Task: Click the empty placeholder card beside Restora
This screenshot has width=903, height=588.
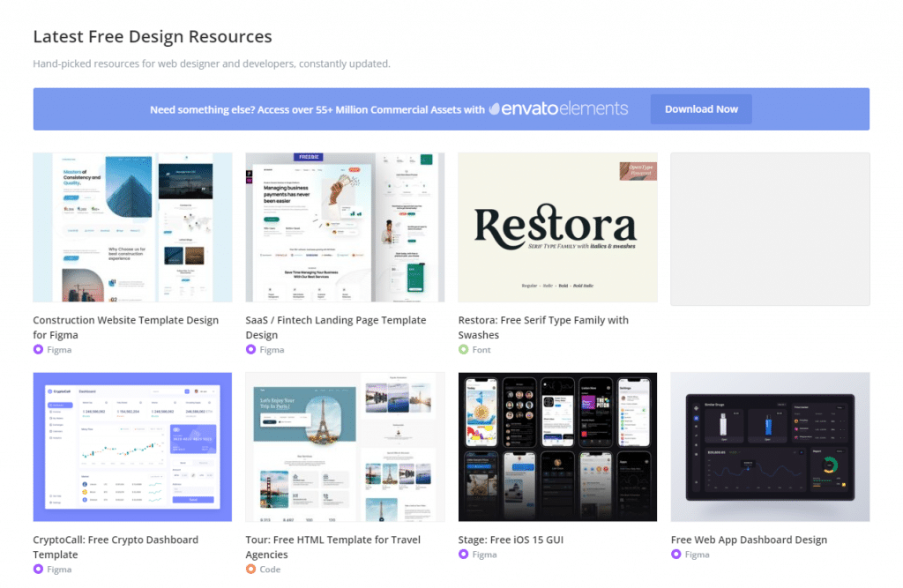Action: (x=770, y=229)
